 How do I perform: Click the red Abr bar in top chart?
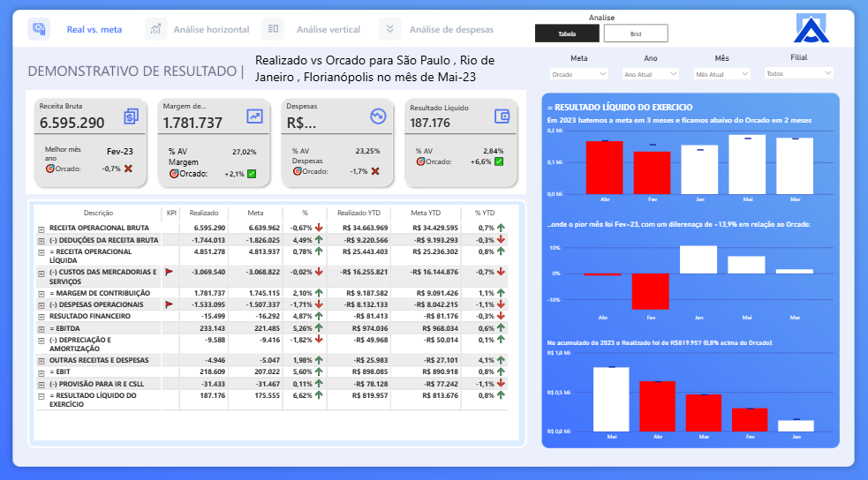pyautogui.click(x=605, y=168)
